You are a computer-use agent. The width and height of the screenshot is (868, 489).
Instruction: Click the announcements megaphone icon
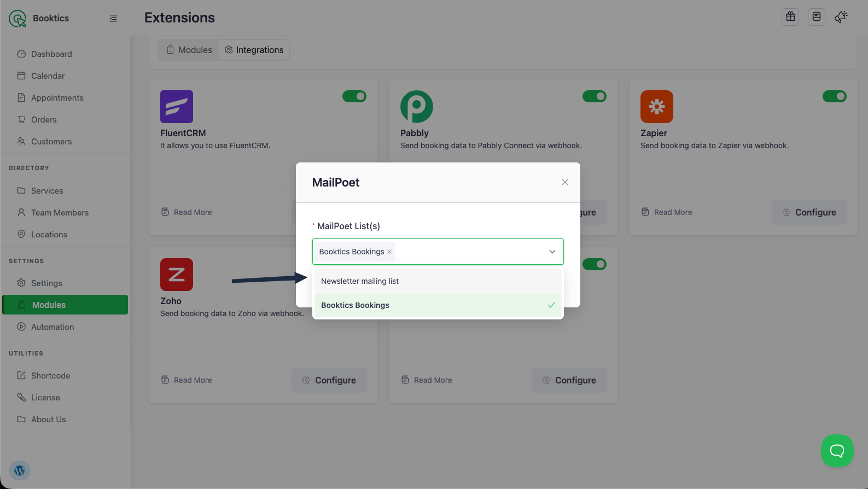click(841, 17)
